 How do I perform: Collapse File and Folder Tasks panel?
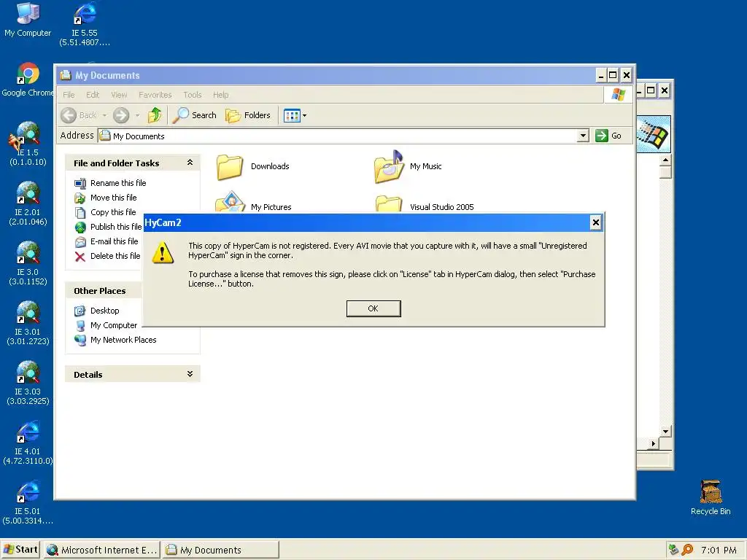pos(190,163)
